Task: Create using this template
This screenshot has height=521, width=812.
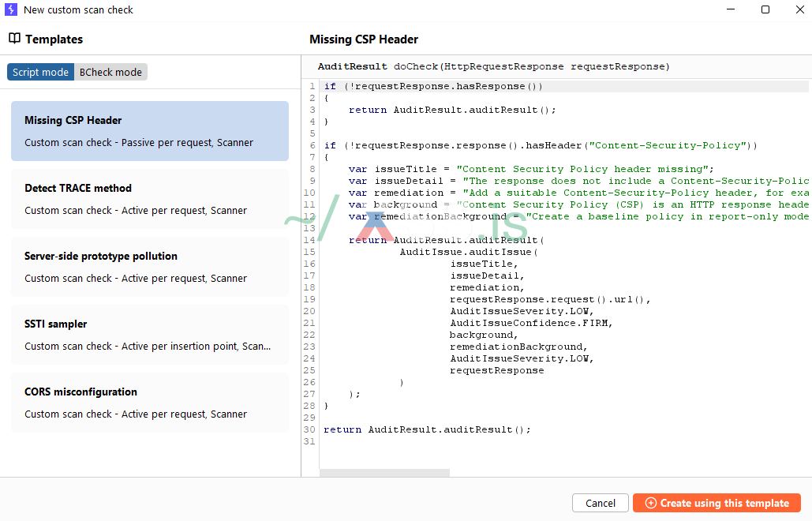Action: (x=717, y=503)
